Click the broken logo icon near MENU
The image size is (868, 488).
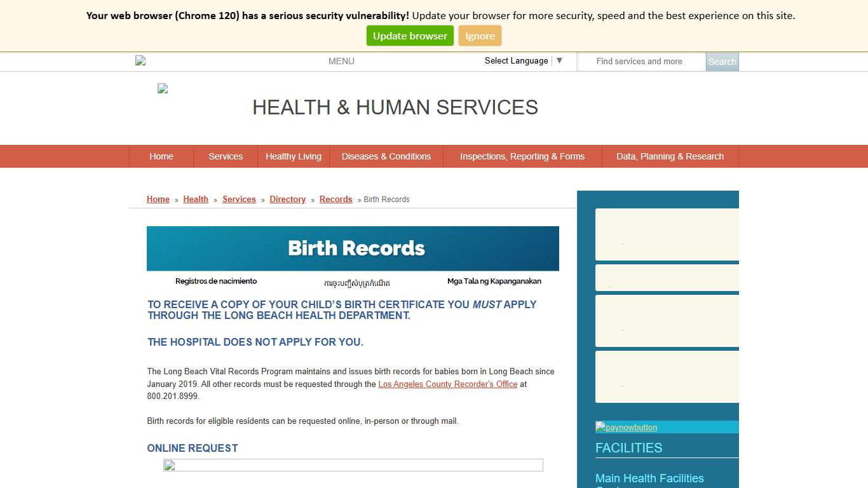pos(140,60)
